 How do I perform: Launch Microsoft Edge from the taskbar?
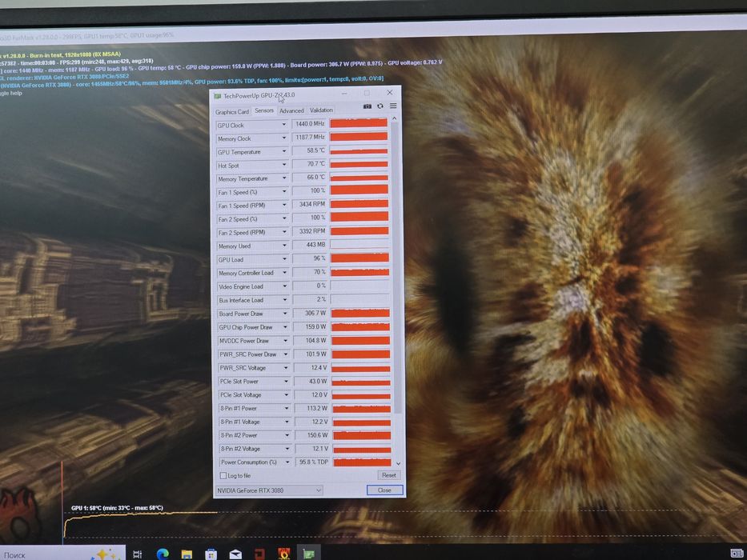(163, 554)
